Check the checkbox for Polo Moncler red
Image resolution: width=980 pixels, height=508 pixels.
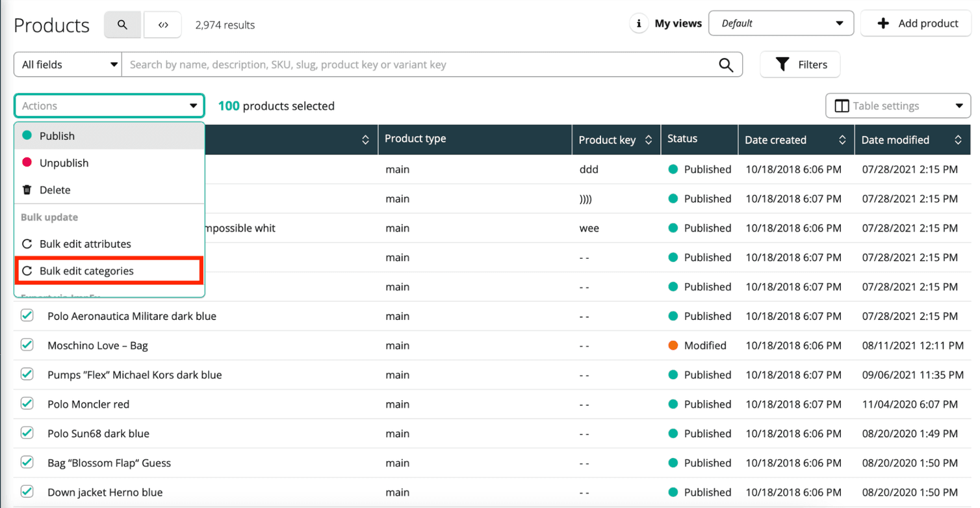pyautogui.click(x=27, y=403)
